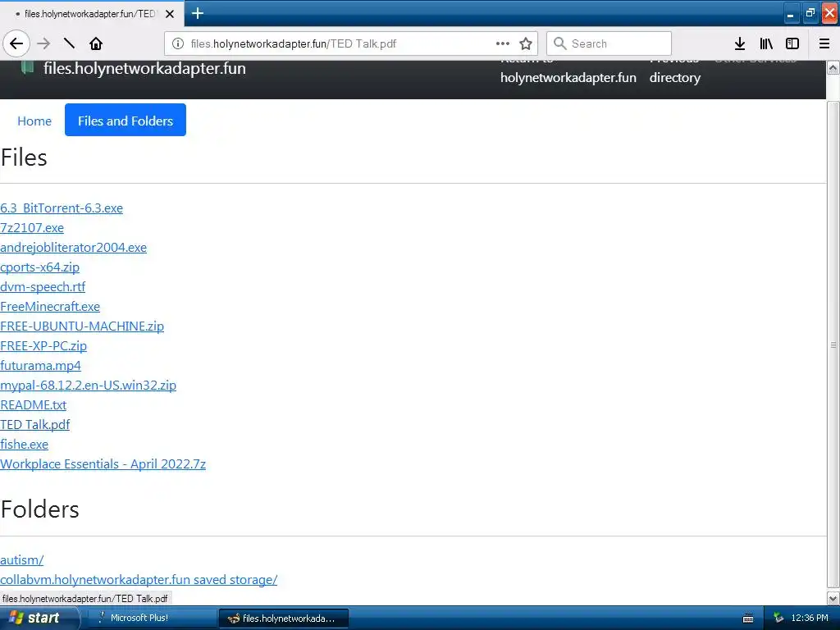Open the hamburger application menu
Viewport: 840px width, 630px height.
824,43
